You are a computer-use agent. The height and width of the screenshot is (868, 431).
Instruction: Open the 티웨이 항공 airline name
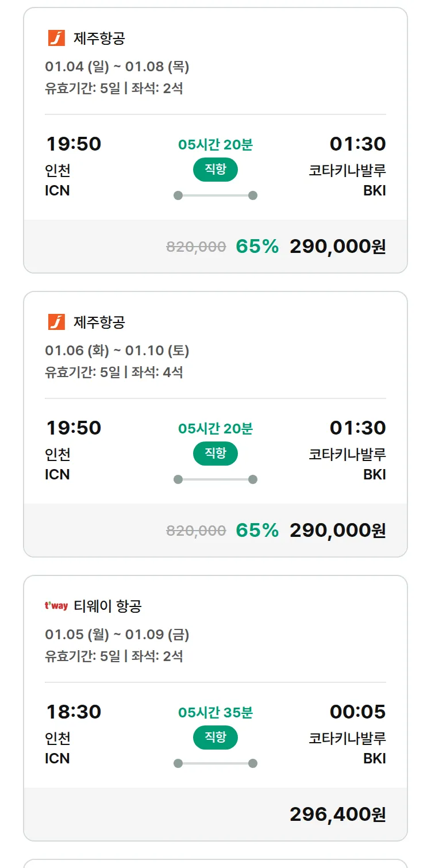click(107, 606)
